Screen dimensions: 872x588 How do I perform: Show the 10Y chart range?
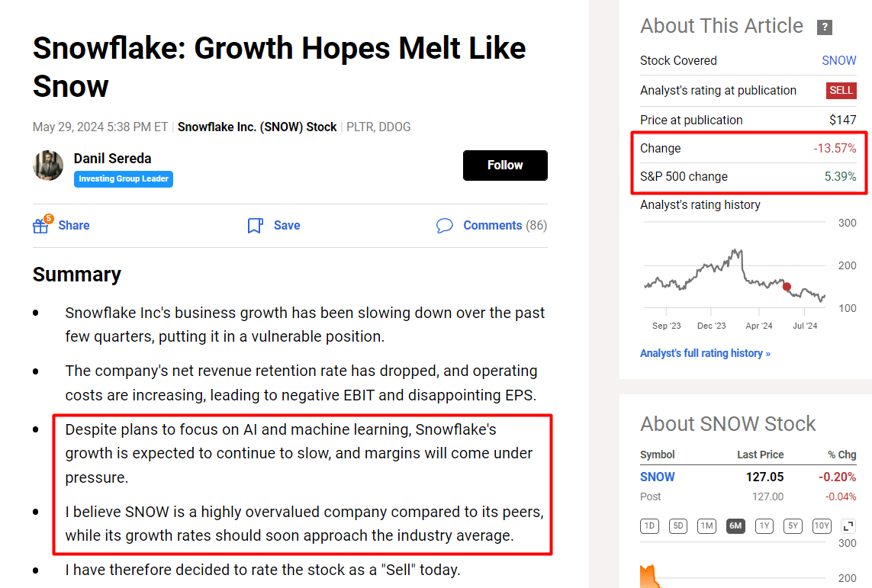click(x=822, y=526)
